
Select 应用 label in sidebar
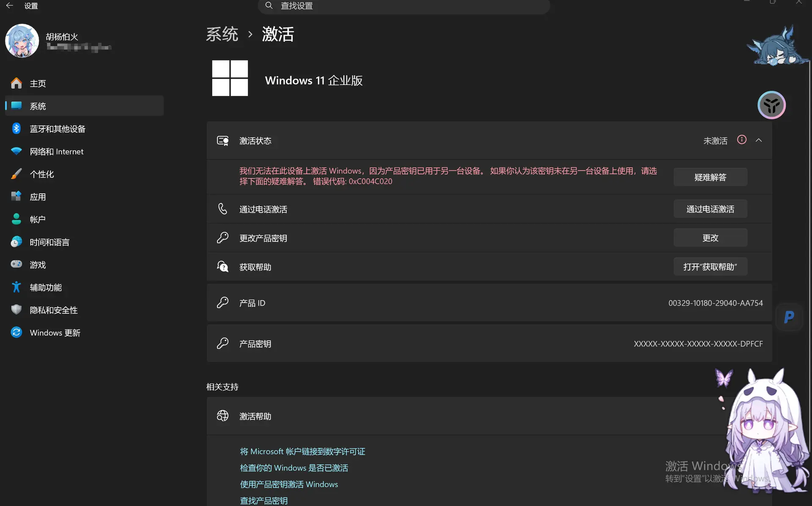click(38, 197)
